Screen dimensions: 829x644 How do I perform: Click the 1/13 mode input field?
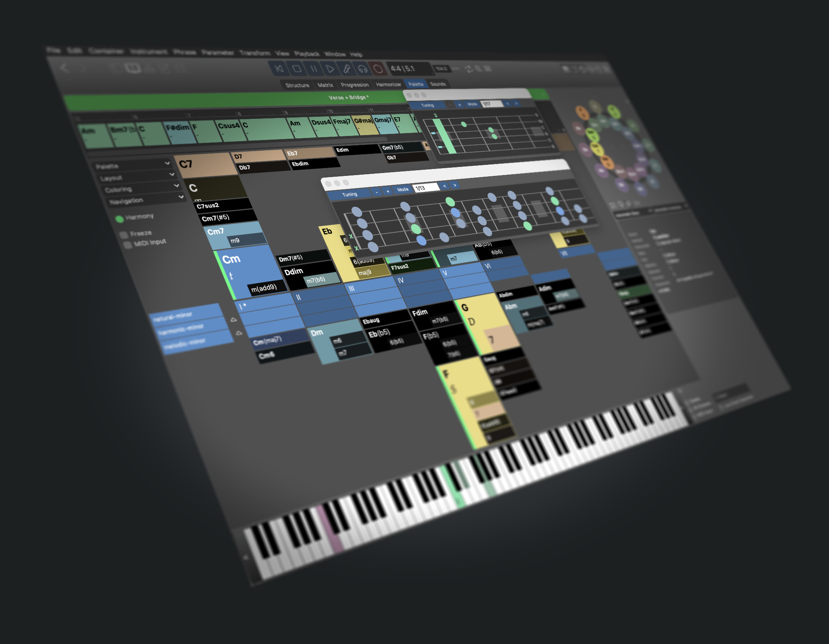click(x=426, y=187)
